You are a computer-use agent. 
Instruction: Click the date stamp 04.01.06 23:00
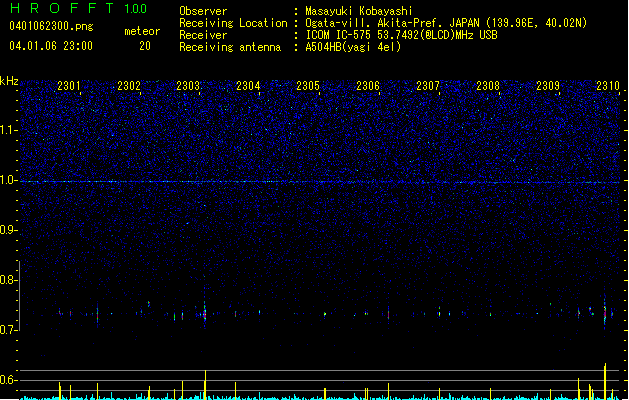pos(51,46)
